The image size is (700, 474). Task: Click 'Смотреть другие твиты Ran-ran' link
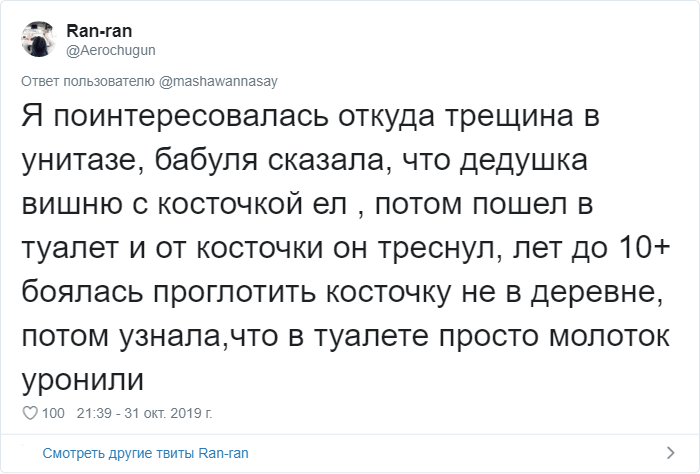pos(146,453)
